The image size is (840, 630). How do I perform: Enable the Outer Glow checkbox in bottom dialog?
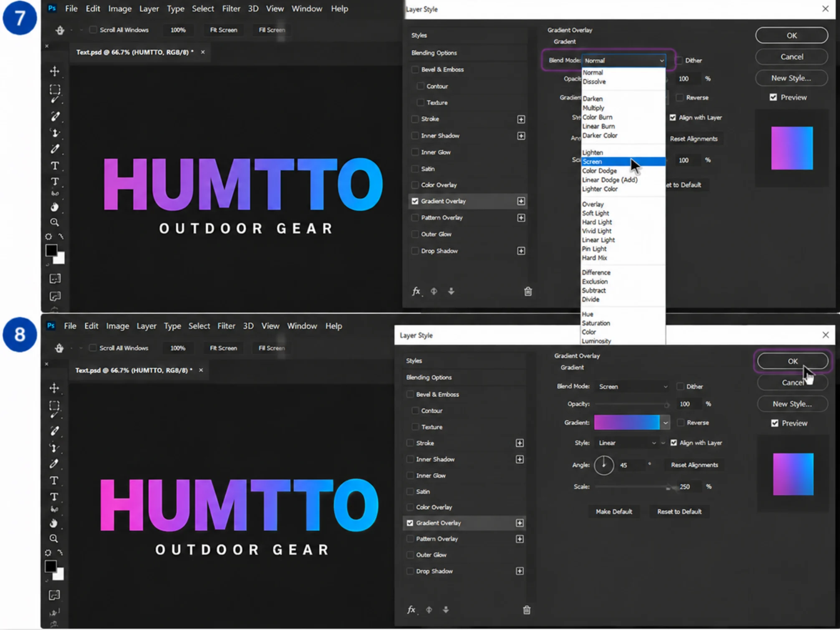(410, 554)
